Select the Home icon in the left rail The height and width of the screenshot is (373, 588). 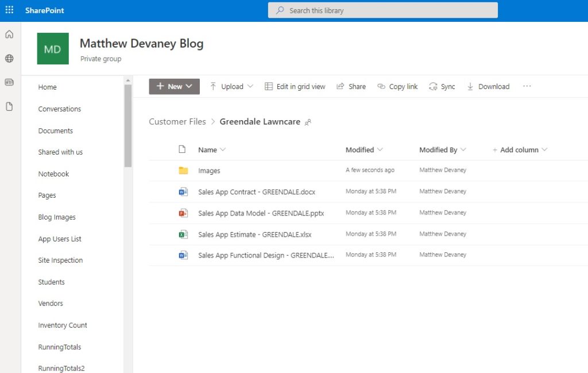point(9,34)
